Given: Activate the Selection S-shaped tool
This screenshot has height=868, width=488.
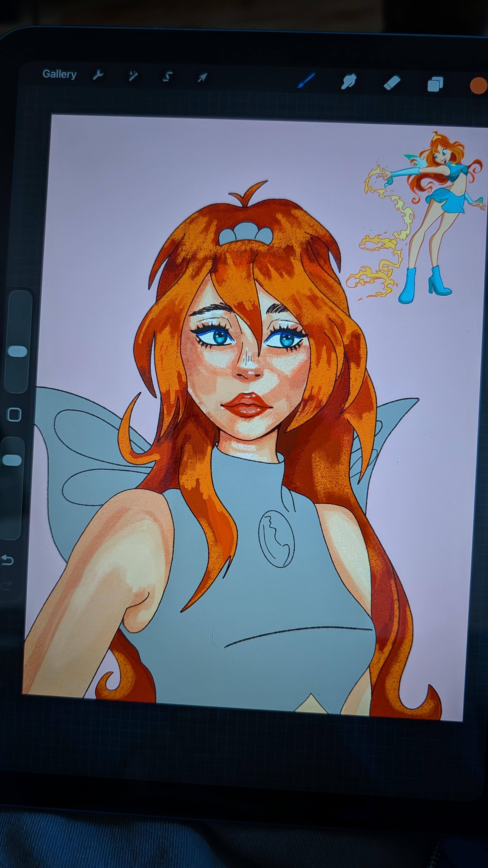Looking at the screenshot, I should (167, 77).
